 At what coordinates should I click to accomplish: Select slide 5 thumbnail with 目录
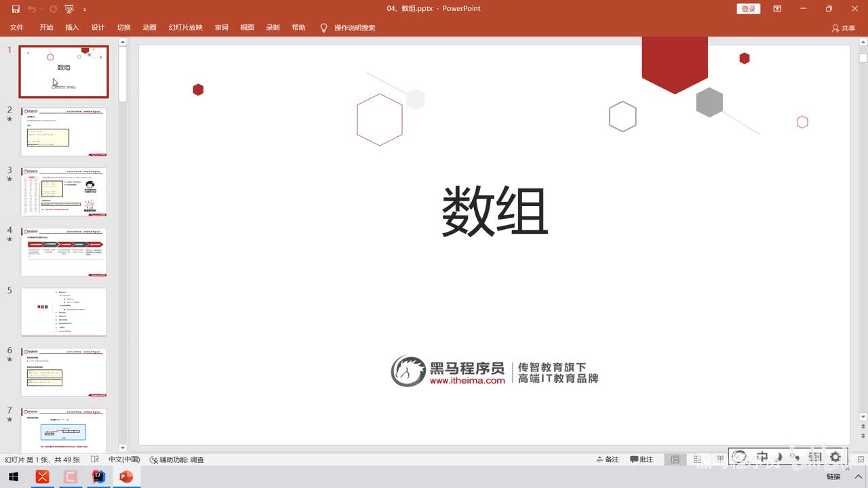[x=64, y=312]
